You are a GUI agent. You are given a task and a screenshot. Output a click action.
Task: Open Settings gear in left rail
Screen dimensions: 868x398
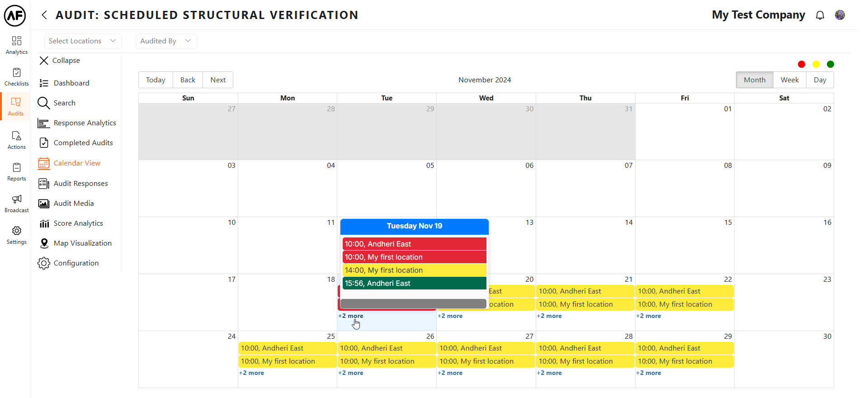(17, 235)
